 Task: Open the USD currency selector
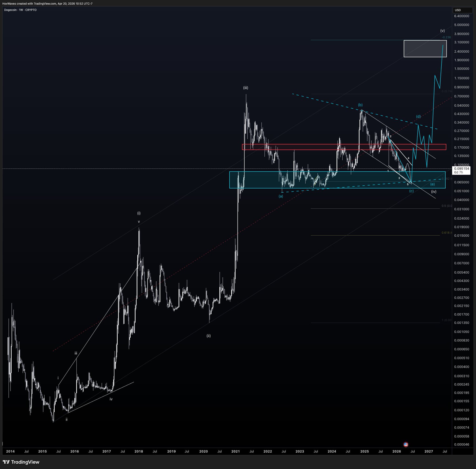[x=462, y=10]
